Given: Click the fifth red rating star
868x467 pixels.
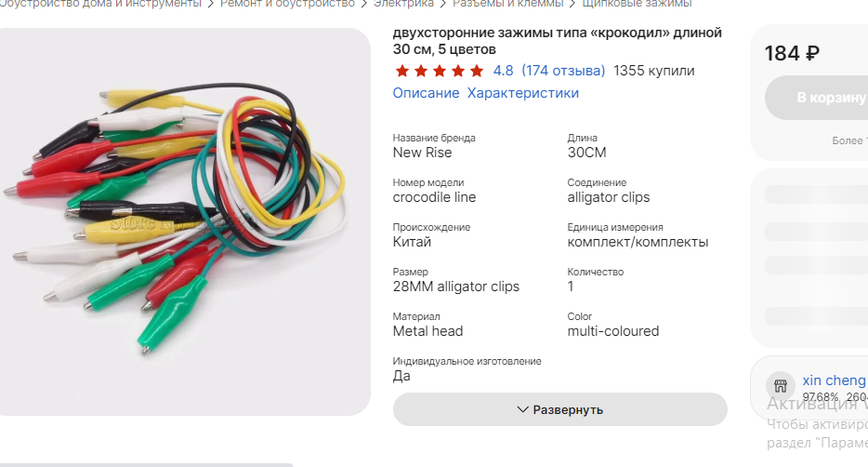Looking at the screenshot, I should pos(477,71).
